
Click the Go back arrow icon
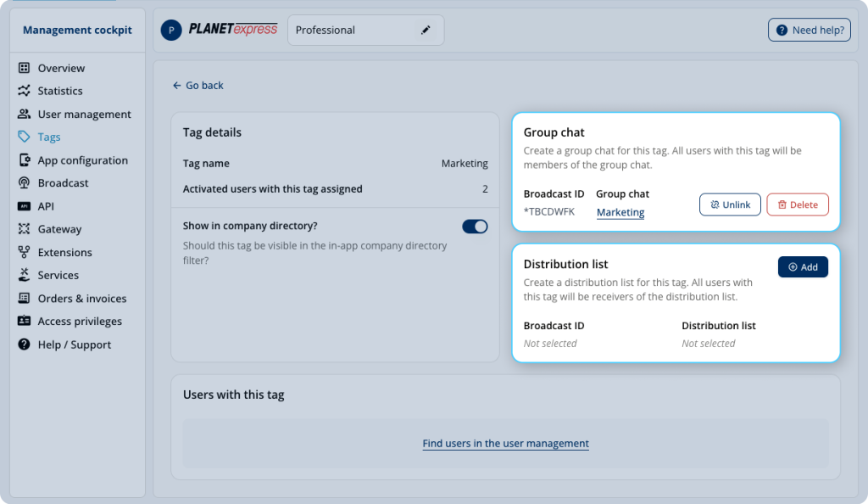point(176,86)
